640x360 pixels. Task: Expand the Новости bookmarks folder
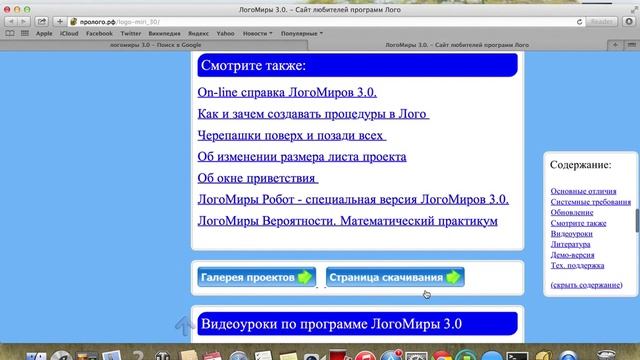click(x=258, y=33)
